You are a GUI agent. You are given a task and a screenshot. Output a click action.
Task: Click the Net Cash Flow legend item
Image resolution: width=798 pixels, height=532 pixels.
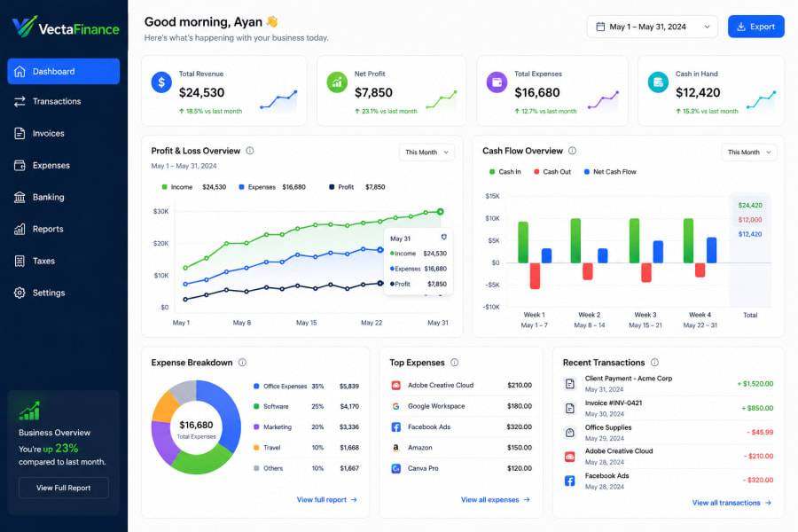(610, 172)
